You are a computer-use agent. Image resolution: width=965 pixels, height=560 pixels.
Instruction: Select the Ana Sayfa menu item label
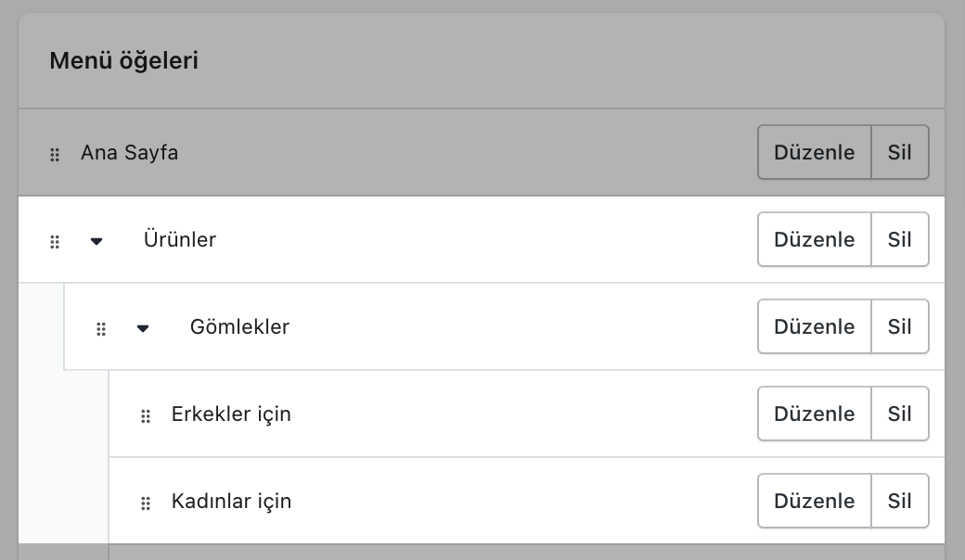pyautogui.click(x=129, y=152)
